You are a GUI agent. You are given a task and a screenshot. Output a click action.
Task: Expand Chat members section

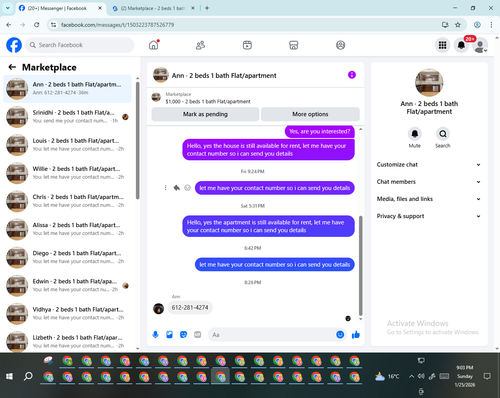(x=429, y=182)
